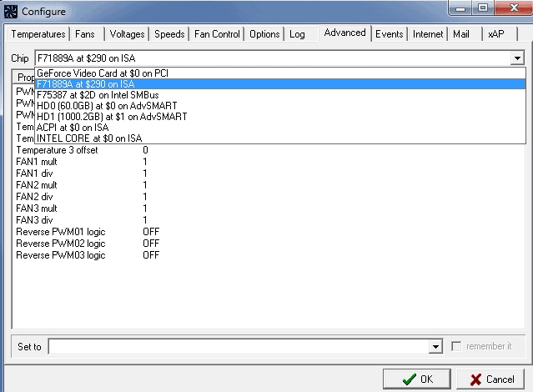
Task: Open the Set to dropdown arrow
Action: pyautogui.click(x=435, y=346)
